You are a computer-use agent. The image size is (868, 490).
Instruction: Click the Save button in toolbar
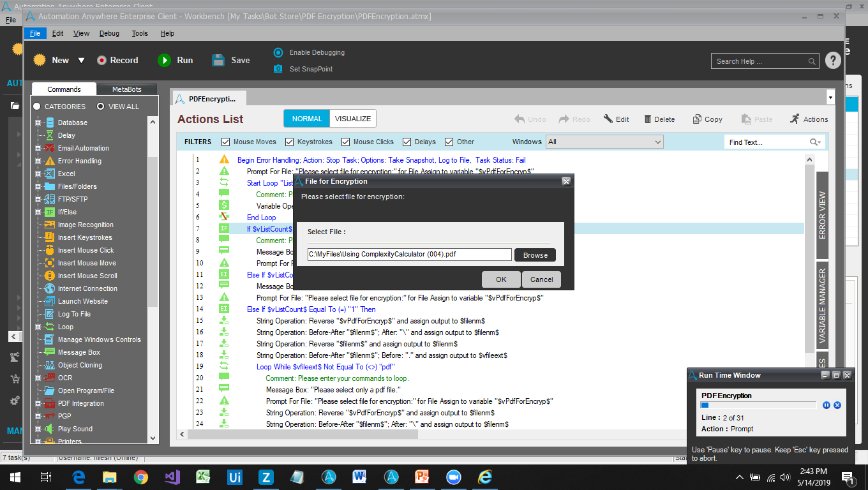[231, 61]
